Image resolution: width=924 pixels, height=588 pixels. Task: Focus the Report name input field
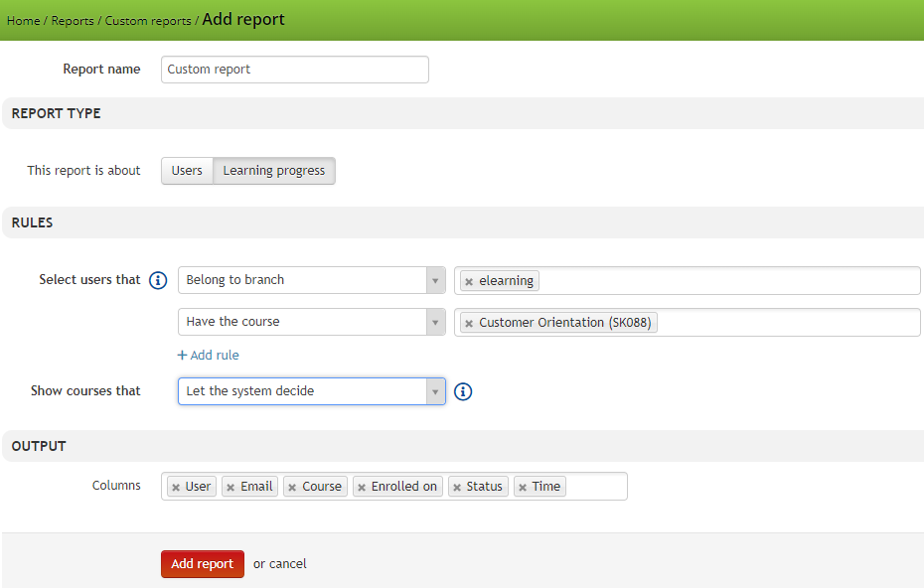coord(295,70)
